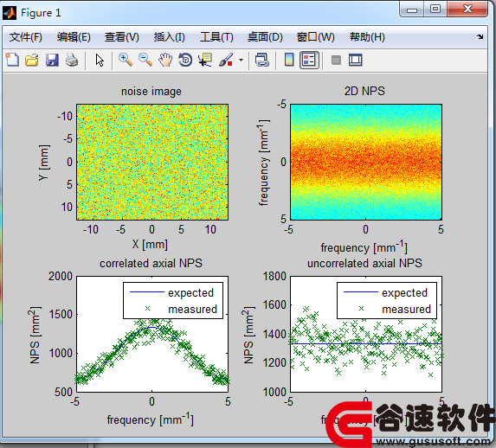Click the Hide Plot Tools icon
The image size is (496, 448).
coord(336,60)
